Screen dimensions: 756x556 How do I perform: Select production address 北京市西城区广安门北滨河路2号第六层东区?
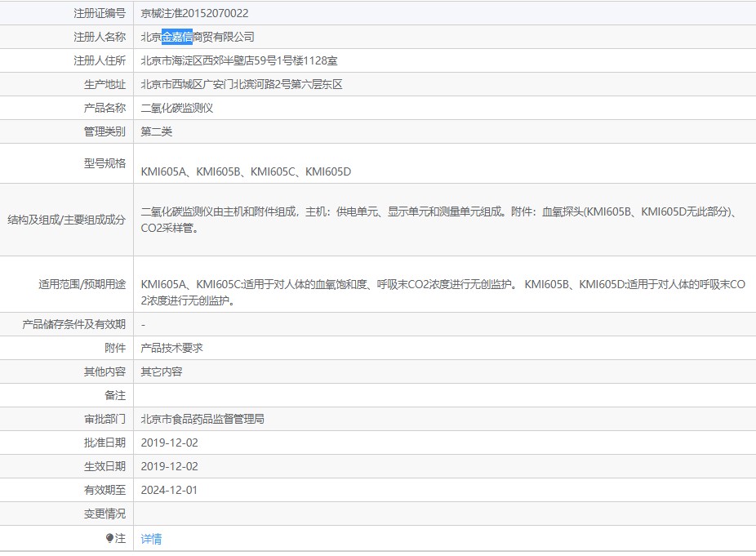[x=242, y=84]
